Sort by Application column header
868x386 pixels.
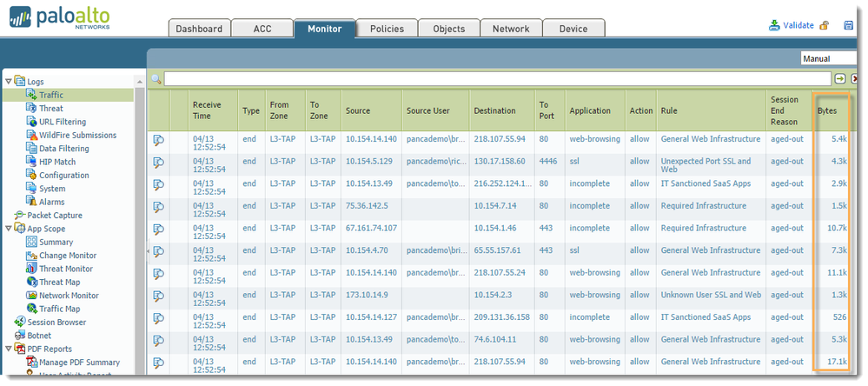(x=595, y=110)
